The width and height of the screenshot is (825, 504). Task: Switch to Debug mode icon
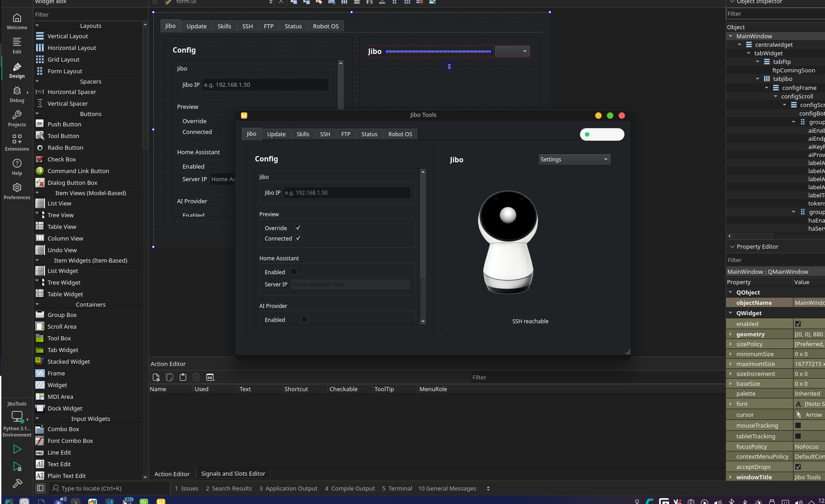[x=17, y=94]
